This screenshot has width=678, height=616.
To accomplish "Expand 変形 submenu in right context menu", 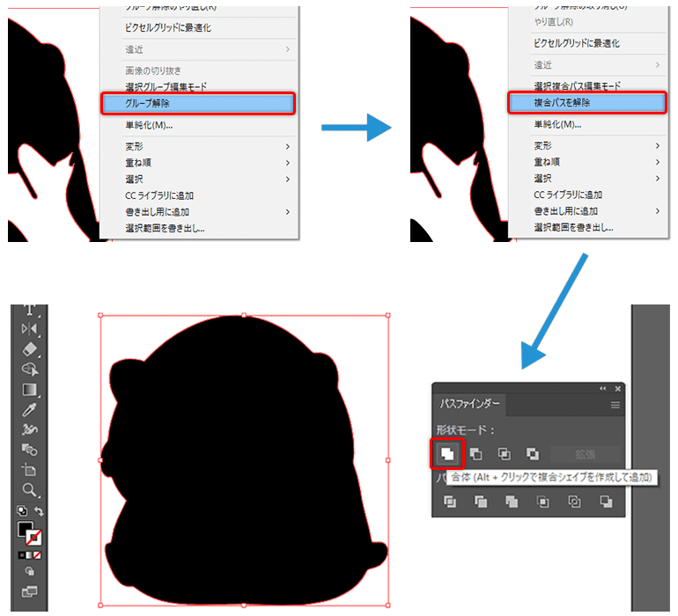I will pyautogui.click(x=588, y=146).
